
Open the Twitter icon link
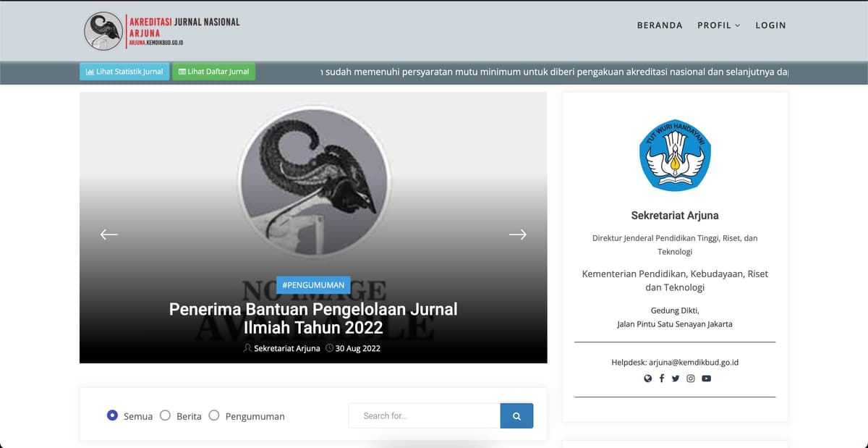[676, 379]
